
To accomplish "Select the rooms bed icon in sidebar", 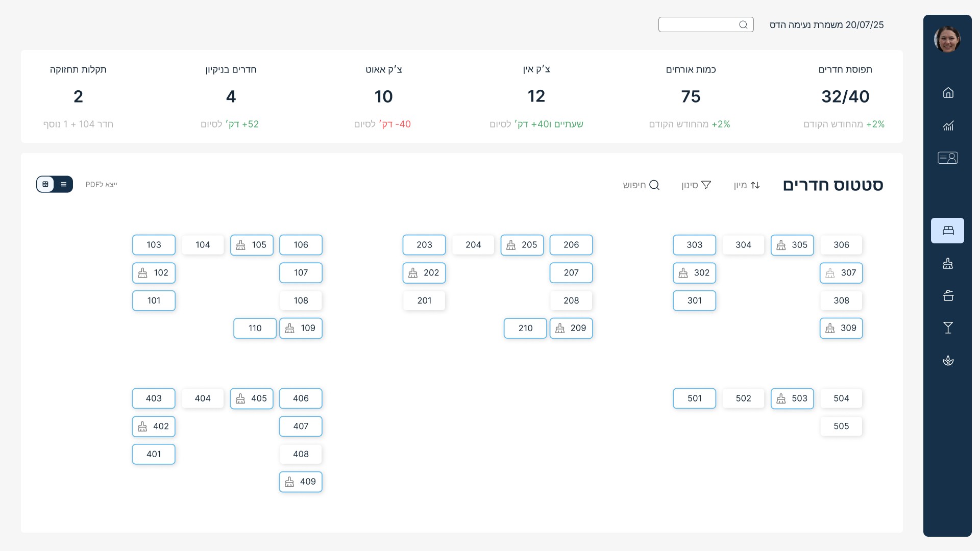I will (x=947, y=231).
